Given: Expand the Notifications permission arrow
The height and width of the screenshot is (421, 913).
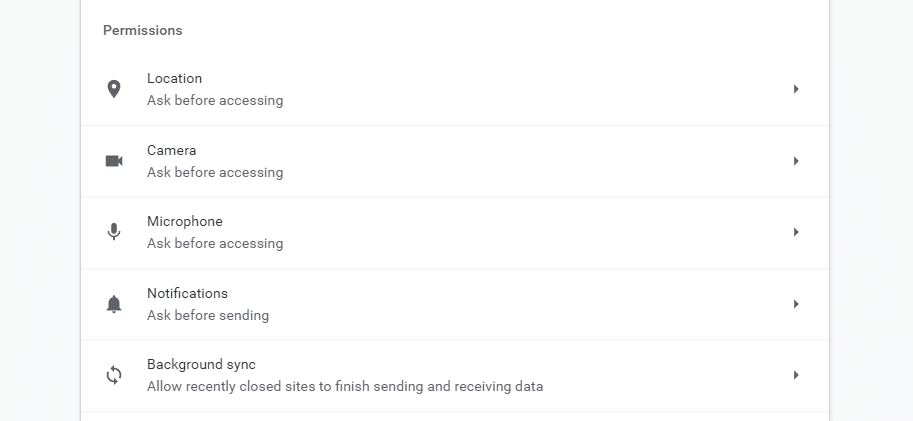Looking at the screenshot, I should [796, 304].
